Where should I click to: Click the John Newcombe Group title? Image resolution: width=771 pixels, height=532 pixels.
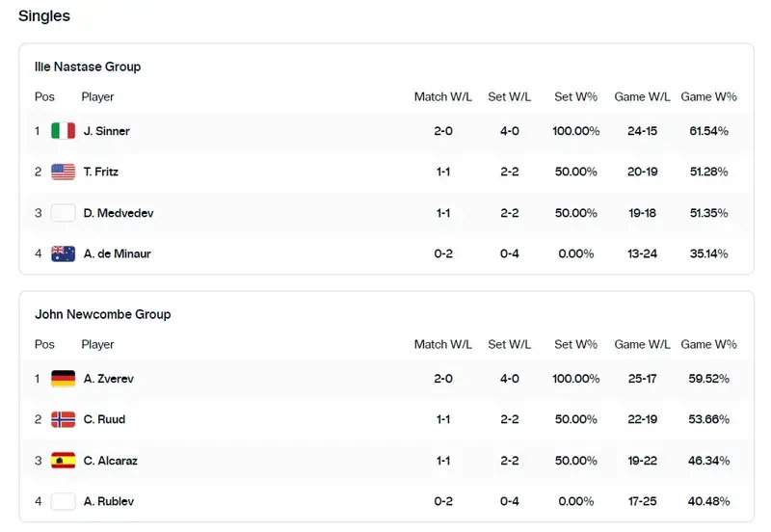click(x=102, y=314)
